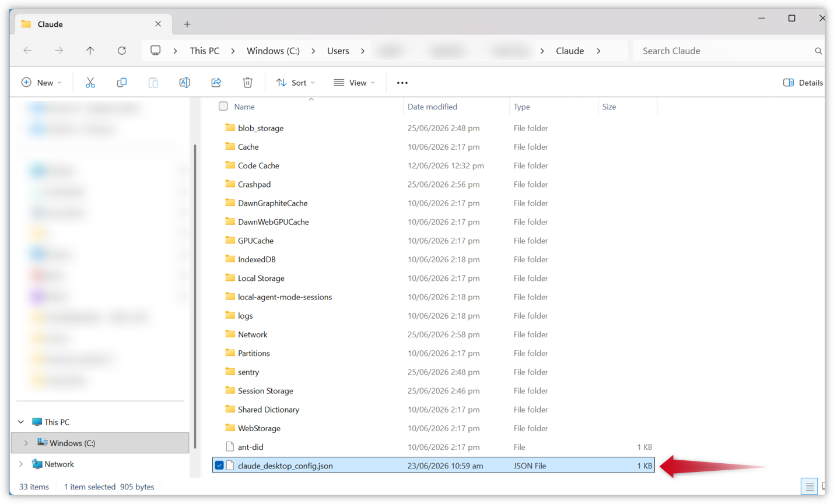This screenshot has height=504, width=834.
Task: Tick the select-all checkbox in header
Action: pos(223,106)
